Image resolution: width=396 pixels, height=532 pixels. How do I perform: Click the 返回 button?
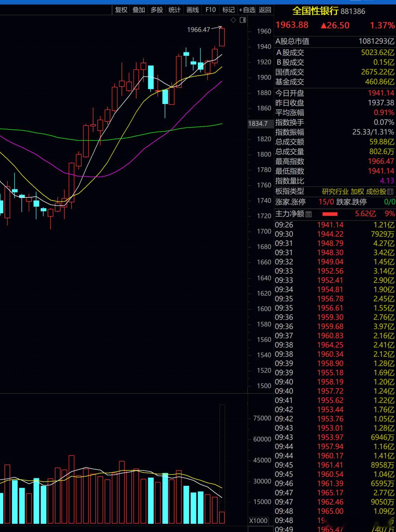pos(265,10)
